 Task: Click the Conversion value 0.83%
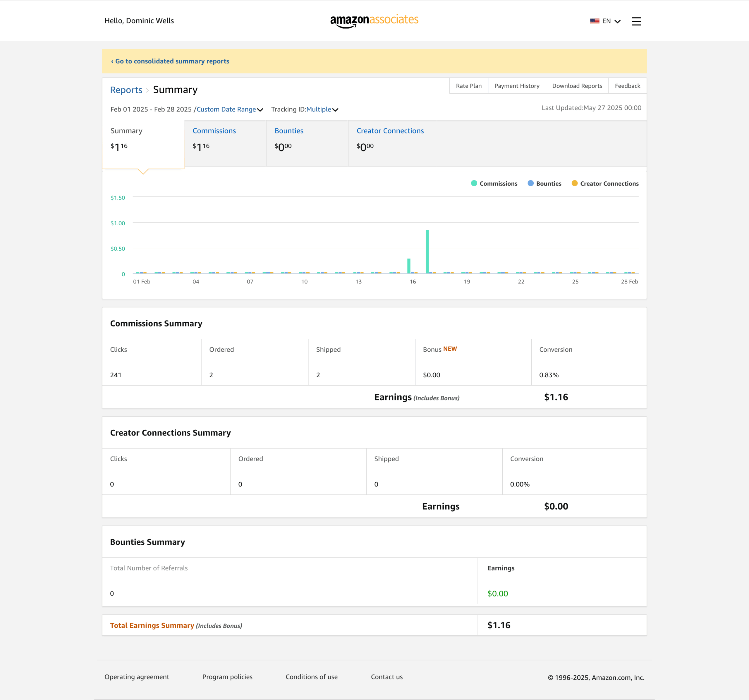click(549, 375)
